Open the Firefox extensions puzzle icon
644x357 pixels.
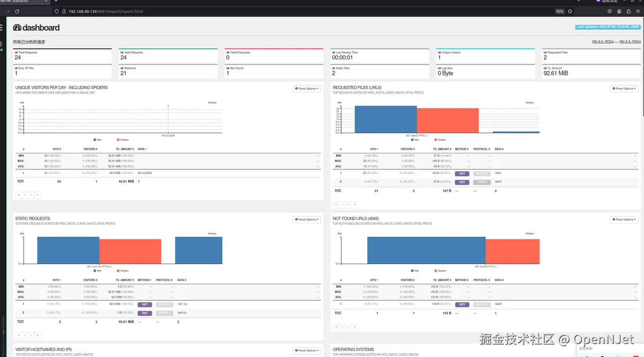pyautogui.click(x=629, y=11)
